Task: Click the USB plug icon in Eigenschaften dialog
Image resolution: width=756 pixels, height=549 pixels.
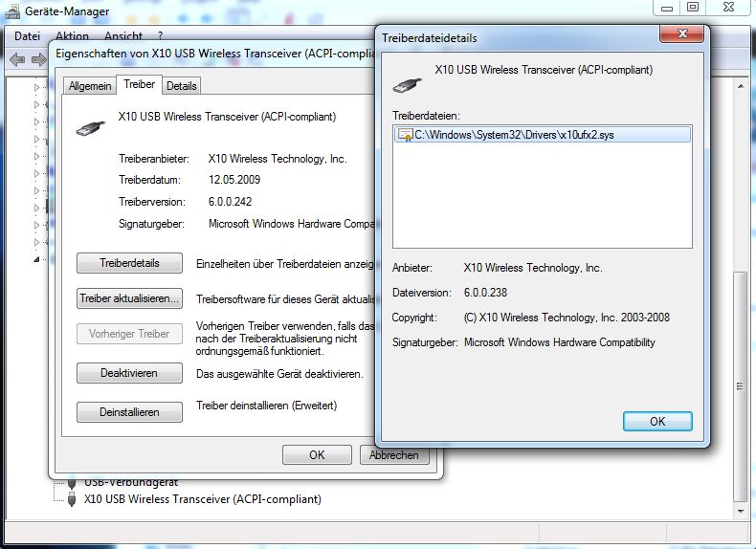Action: pos(90,129)
